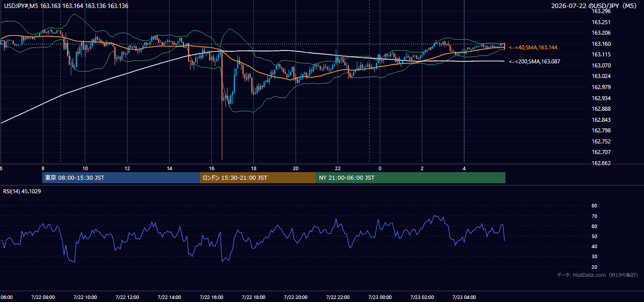Image resolution: width=644 pixels, height=302 pixels.
Task: Click RSI scale value 60
Action: tap(594, 226)
